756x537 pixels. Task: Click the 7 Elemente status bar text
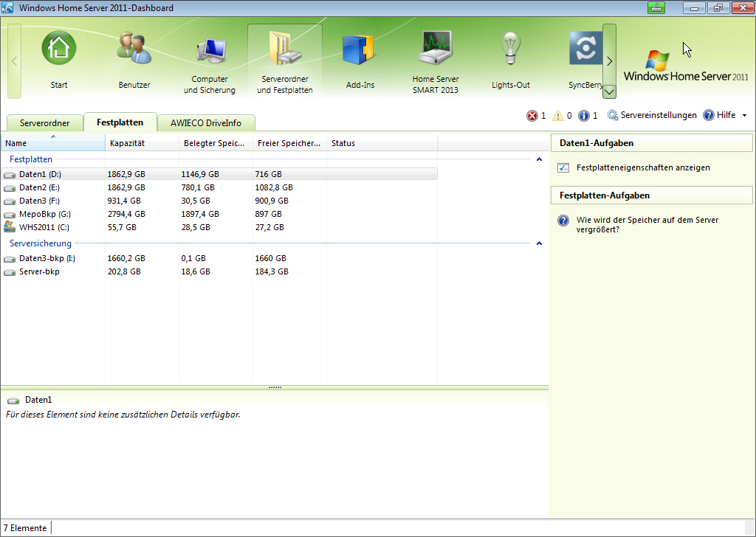25,528
